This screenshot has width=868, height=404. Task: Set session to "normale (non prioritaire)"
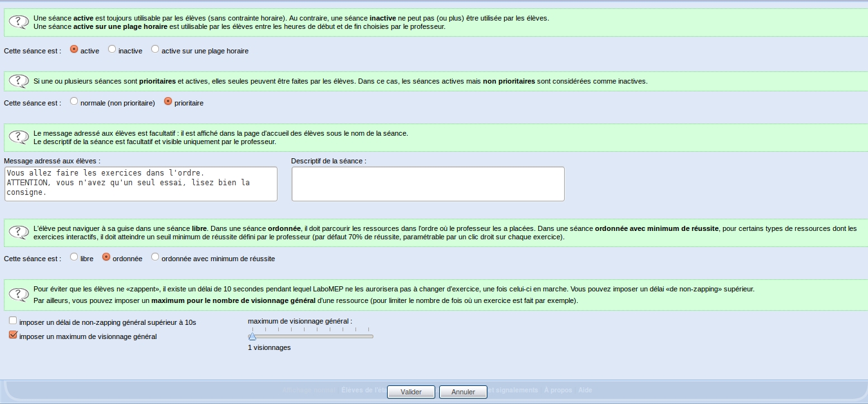click(74, 102)
